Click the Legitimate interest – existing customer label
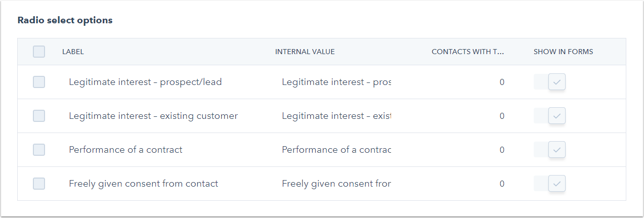Image resolution: width=644 pixels, height=218 pixels. click(153, 116)
